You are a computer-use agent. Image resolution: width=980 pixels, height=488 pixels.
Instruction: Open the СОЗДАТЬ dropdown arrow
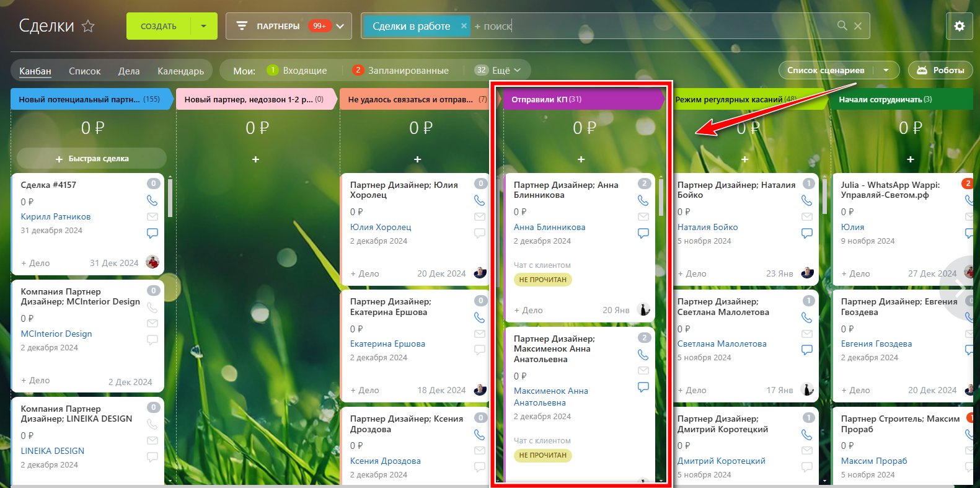click(x=204, y=26)
